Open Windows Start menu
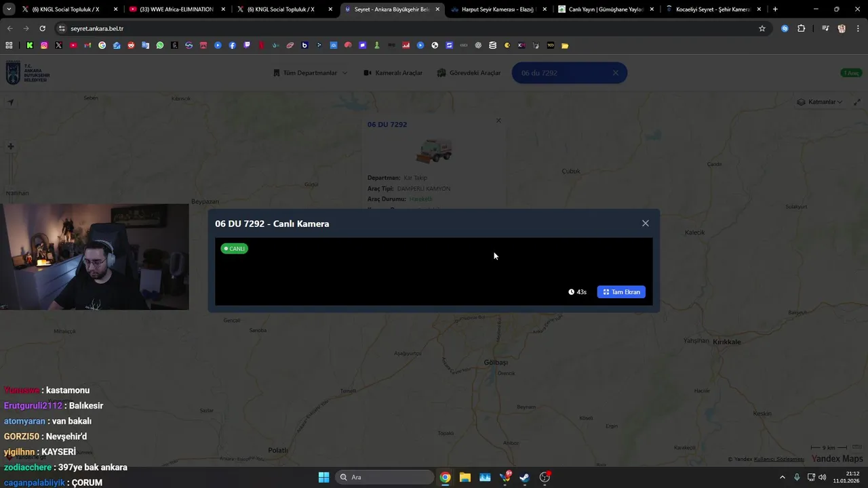Viewport: 868px width, 488px height. (x=323, y=477)
